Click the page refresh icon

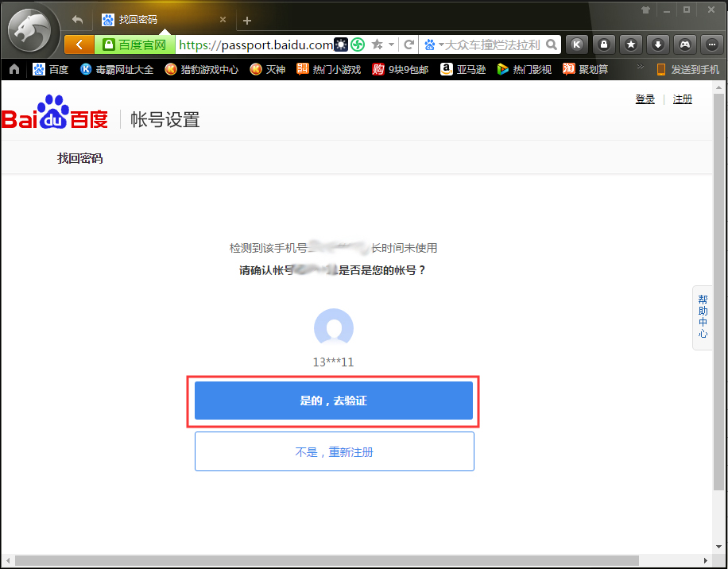pyautogui.click(x=408, y=45)
